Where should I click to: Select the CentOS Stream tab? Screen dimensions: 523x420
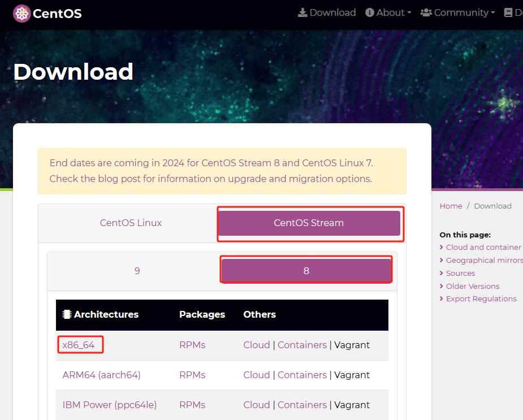(x=309, y=223)
